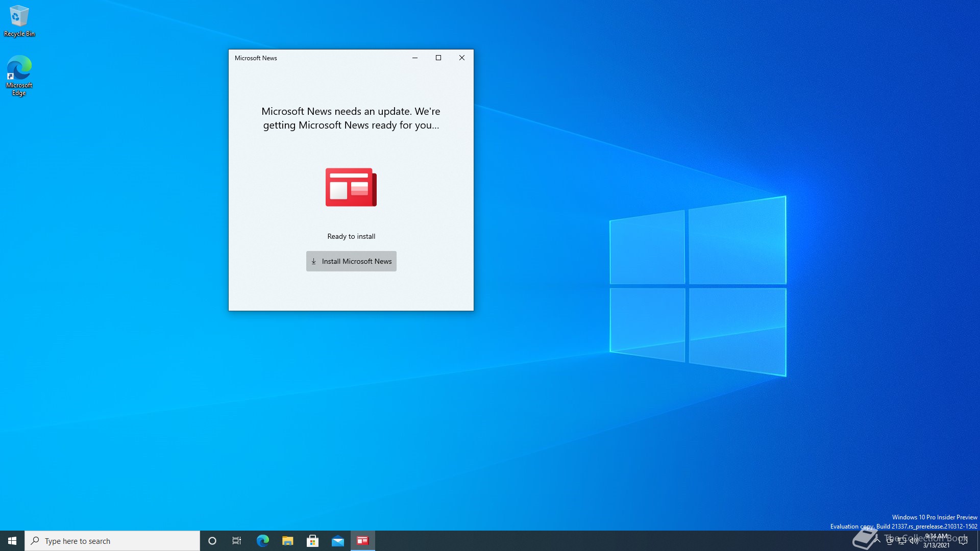Select the Microsoft Edge desktop shortcut
This screenshot has height=551, width=980.
click(x=19, y=76)
